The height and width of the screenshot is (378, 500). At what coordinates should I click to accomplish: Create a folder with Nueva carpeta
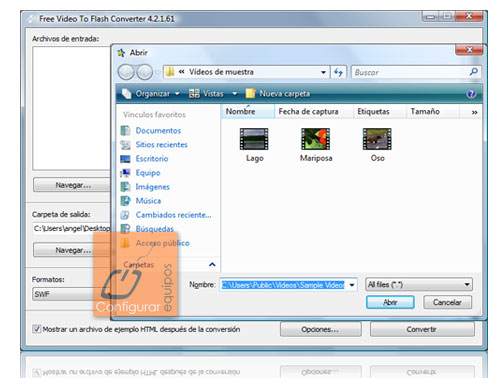click(278, 94)
